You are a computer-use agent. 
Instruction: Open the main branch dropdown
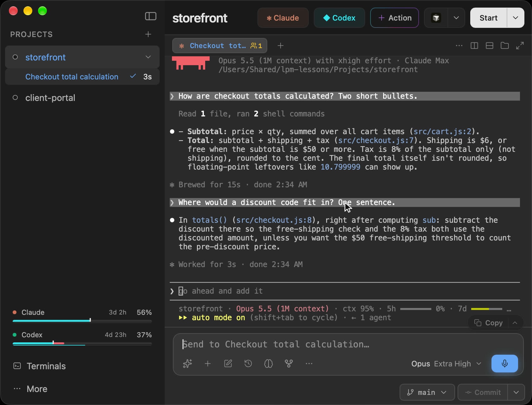pos(427,392)
